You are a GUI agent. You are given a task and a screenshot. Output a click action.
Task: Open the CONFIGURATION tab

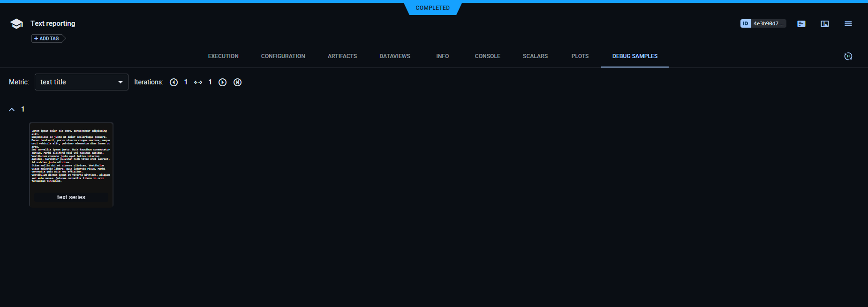tap(283, 56)
